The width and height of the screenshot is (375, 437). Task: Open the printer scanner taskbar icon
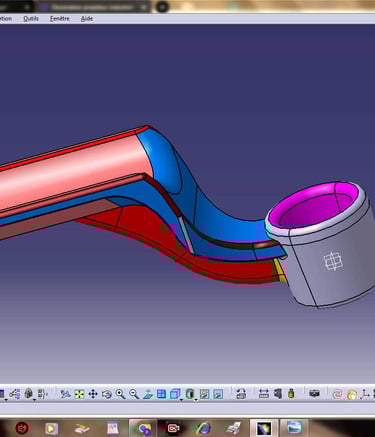coord(233,428)
